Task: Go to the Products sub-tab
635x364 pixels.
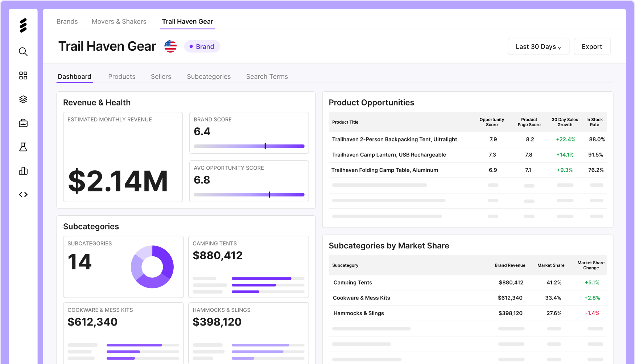Action: pos(122,76)
